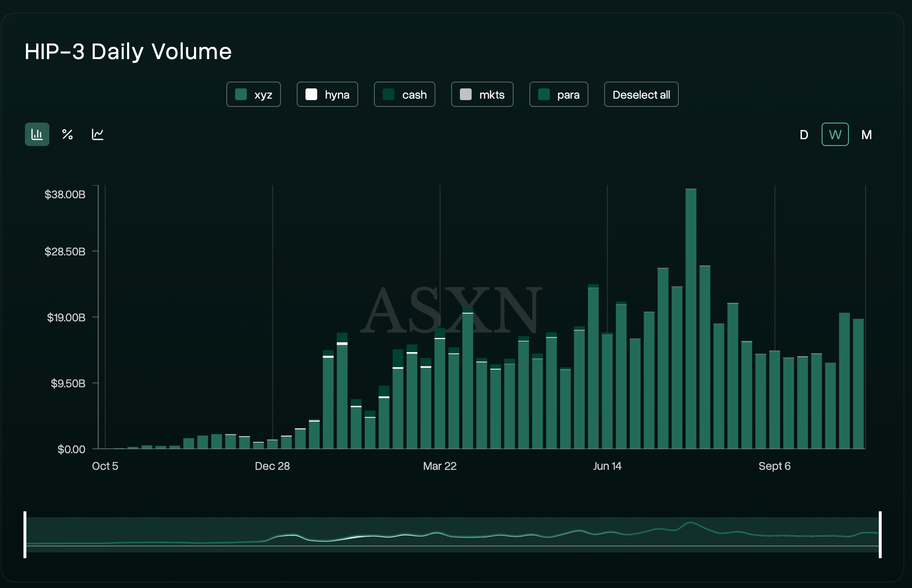Switch to the bar chart view icon
This screenshot has height=588, width=912.
click(x=37, y=134)
